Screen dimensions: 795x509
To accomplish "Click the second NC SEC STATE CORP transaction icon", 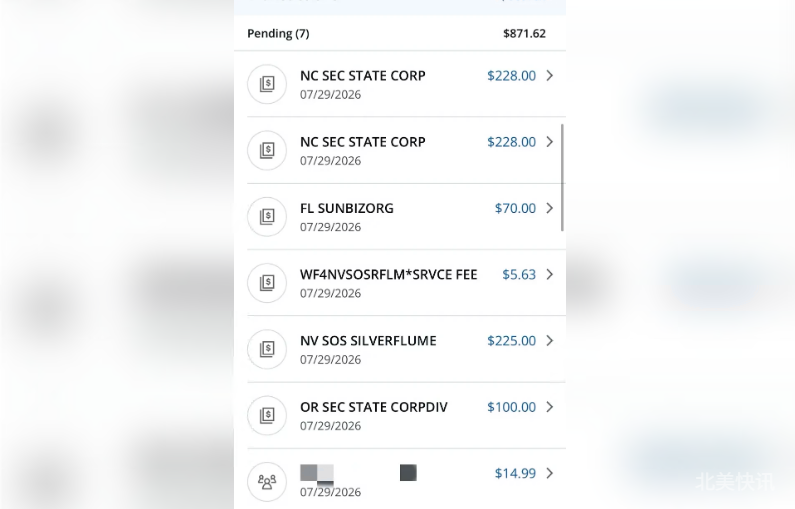I will 267,151.
